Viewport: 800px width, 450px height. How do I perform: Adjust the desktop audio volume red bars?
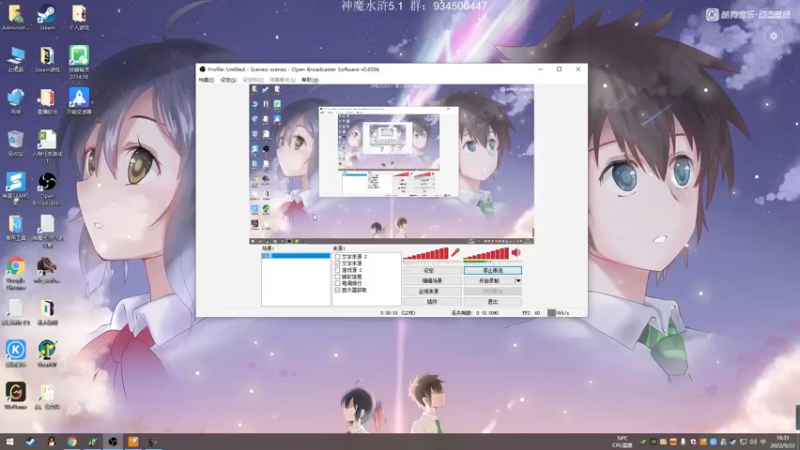486,253
